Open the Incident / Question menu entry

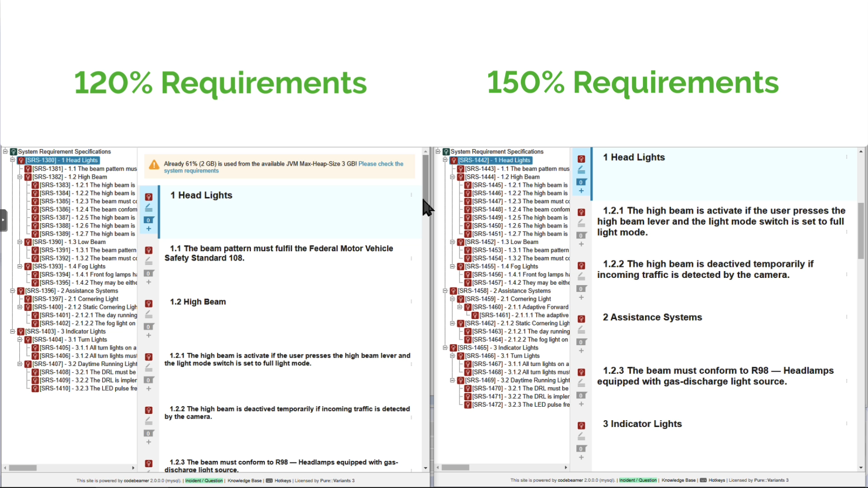click(x=204, y=480)
